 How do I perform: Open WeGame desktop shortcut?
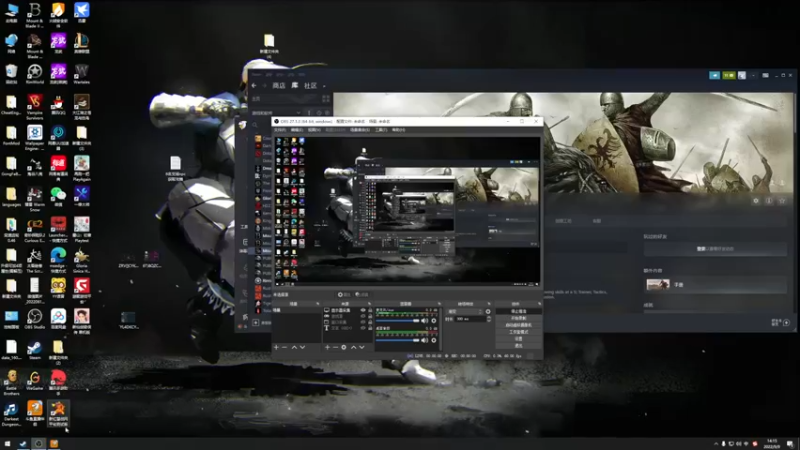pos(35,381)
